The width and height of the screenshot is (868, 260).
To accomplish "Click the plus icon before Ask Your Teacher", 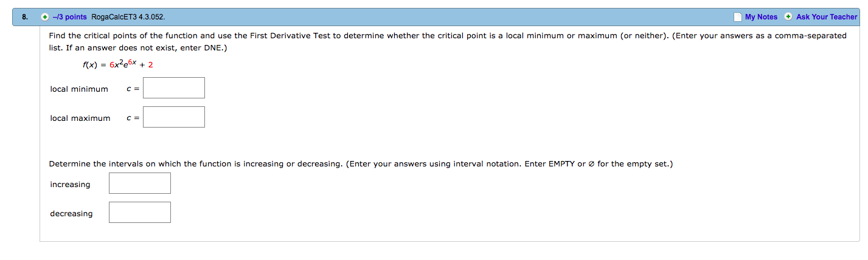I will pyautogui.click(x=788, y=17).
